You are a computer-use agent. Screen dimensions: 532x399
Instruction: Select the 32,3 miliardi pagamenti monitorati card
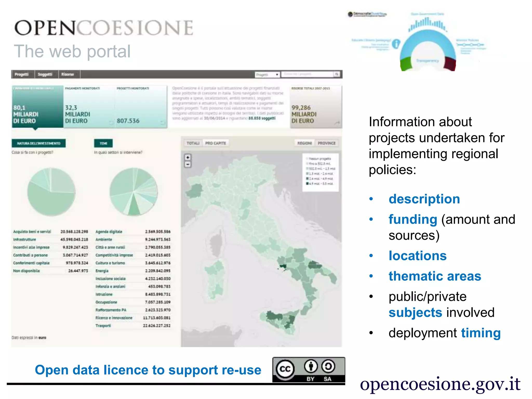click(x=89, y=107)
